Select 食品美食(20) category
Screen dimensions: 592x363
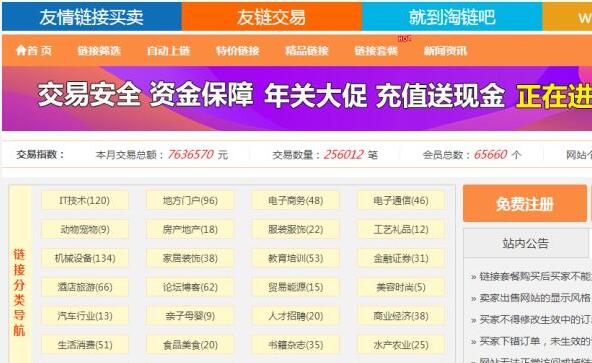tap(190, 344)
